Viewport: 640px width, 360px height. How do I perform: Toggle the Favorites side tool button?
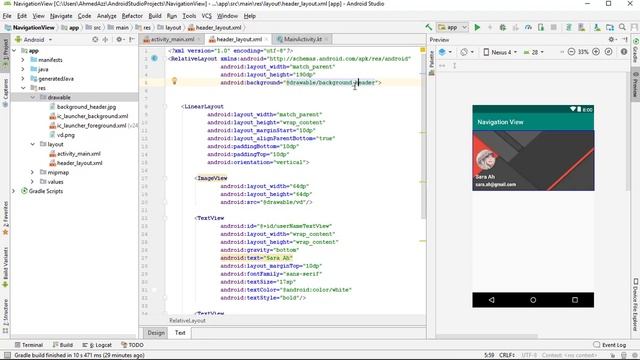(x=5, y=218)
